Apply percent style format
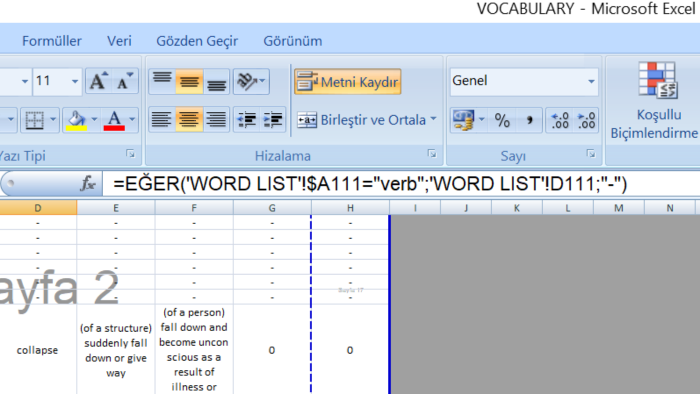Image resolution: width=700 pixels, height=394 pixels. coord(502,120)
